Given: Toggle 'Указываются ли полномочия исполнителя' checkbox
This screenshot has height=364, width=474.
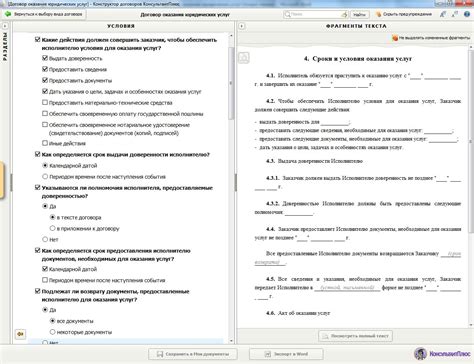Looking at the screenshot, I should pos(38,188).
